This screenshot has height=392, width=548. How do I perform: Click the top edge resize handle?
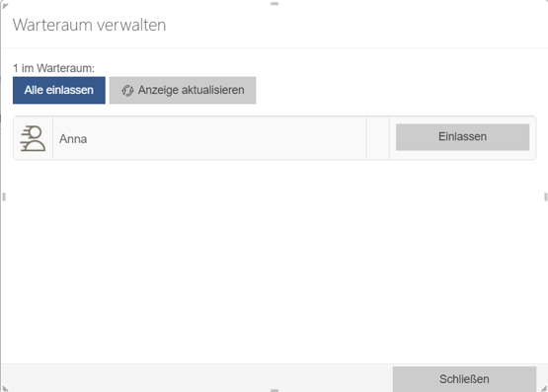[274, 4]
